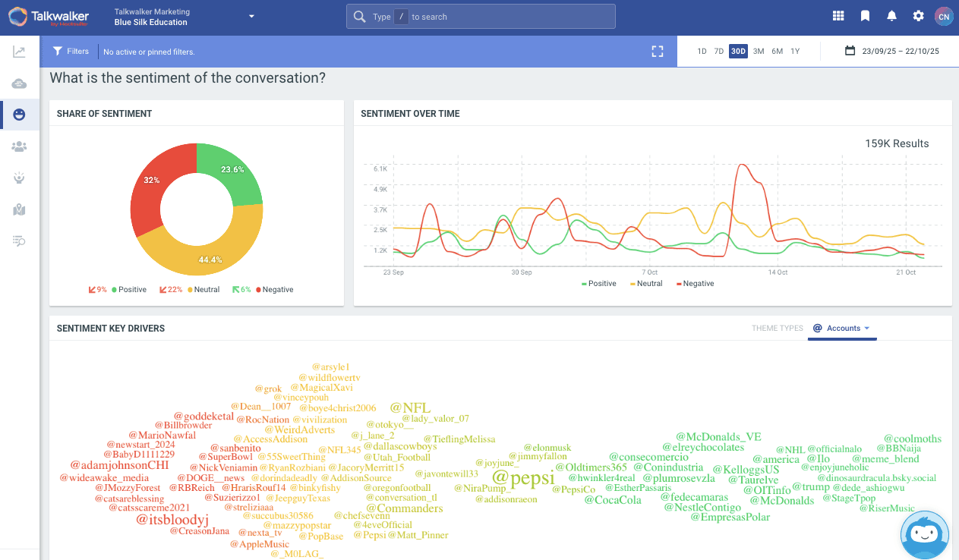
Task: Expand the Blue Silk Education project dropdown
Action: point(251,17)
